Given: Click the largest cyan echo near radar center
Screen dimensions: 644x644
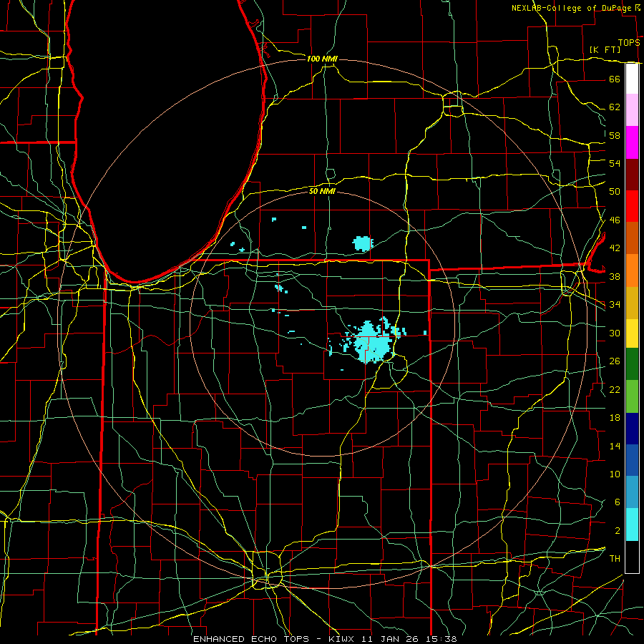Looking at the screenshot, I should 373,343.
